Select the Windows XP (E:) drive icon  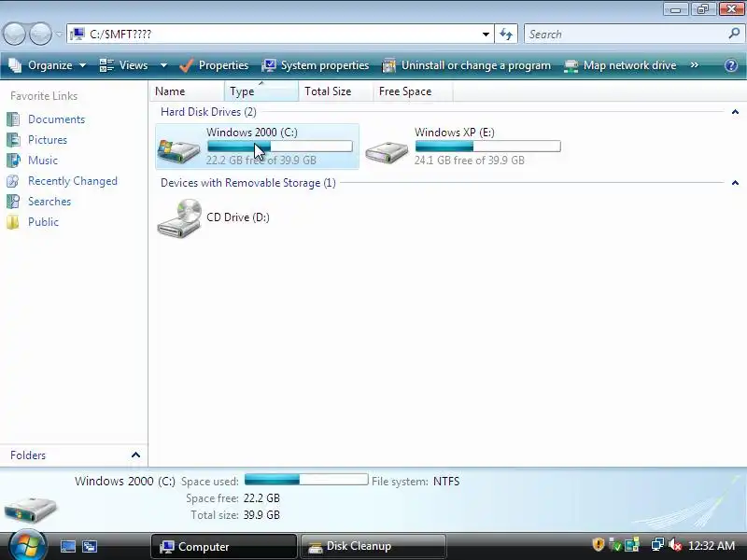point(387,152)
